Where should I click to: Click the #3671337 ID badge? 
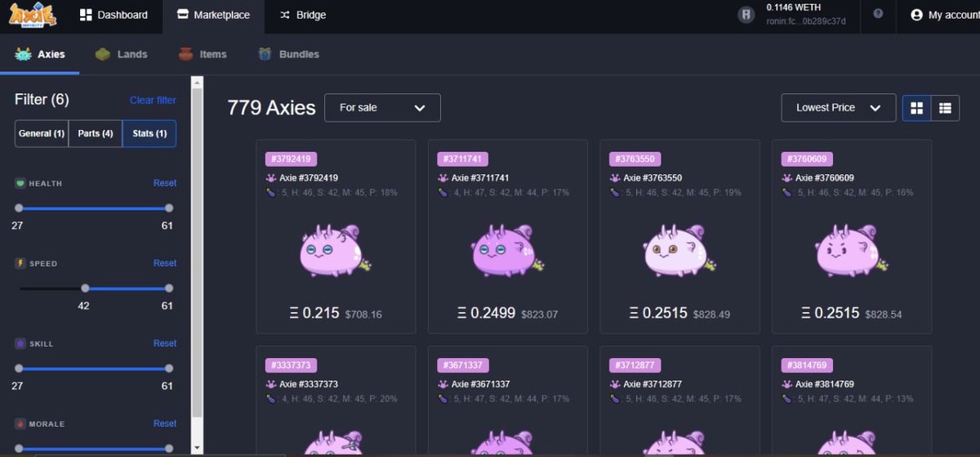click(x=463, y=365)
